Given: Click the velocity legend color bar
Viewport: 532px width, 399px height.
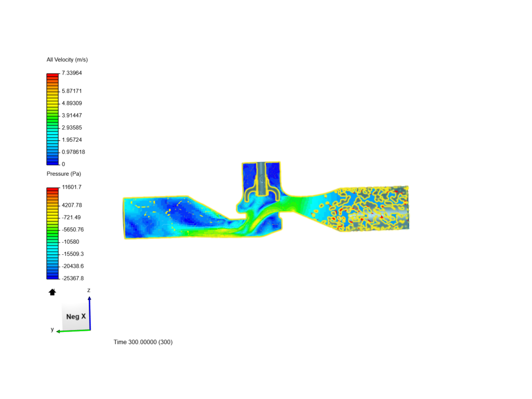Looking at the screenshot, I should tap(52, 119).
